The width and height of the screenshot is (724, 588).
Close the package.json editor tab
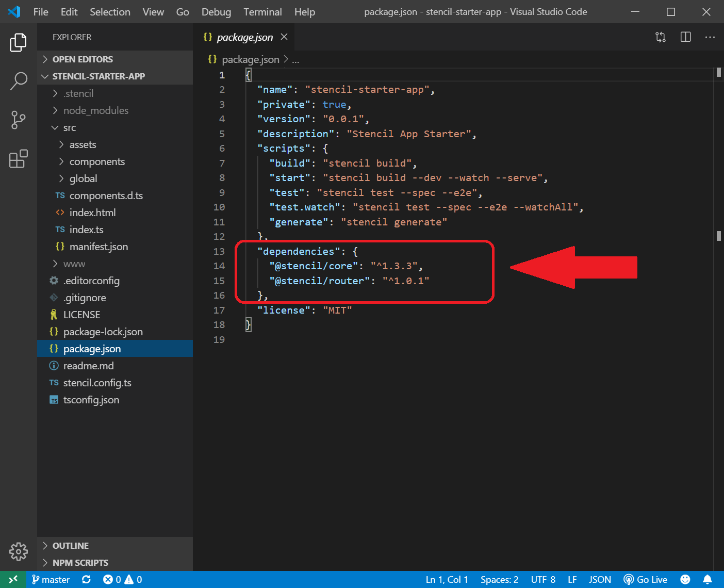click(x=284, y=37)
